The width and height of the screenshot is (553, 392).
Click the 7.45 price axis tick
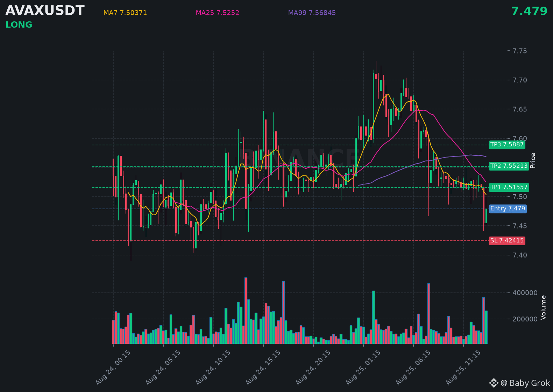(x=520, y=226)
